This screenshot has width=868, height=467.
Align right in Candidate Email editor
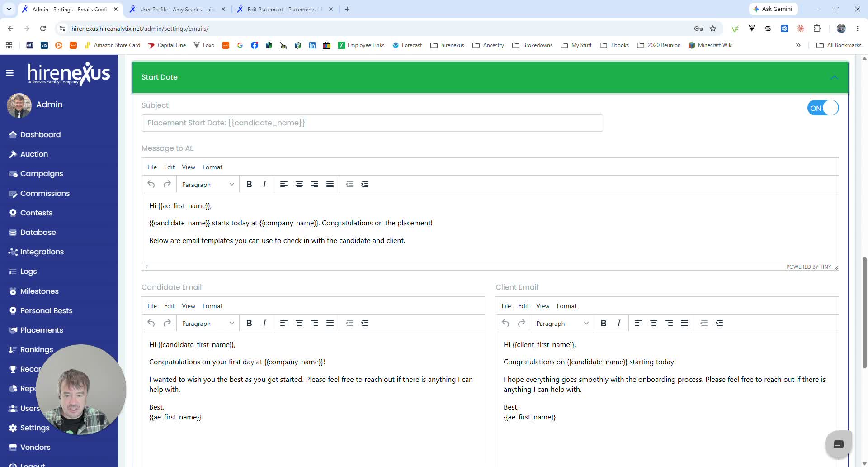click(x=315, y=323)
